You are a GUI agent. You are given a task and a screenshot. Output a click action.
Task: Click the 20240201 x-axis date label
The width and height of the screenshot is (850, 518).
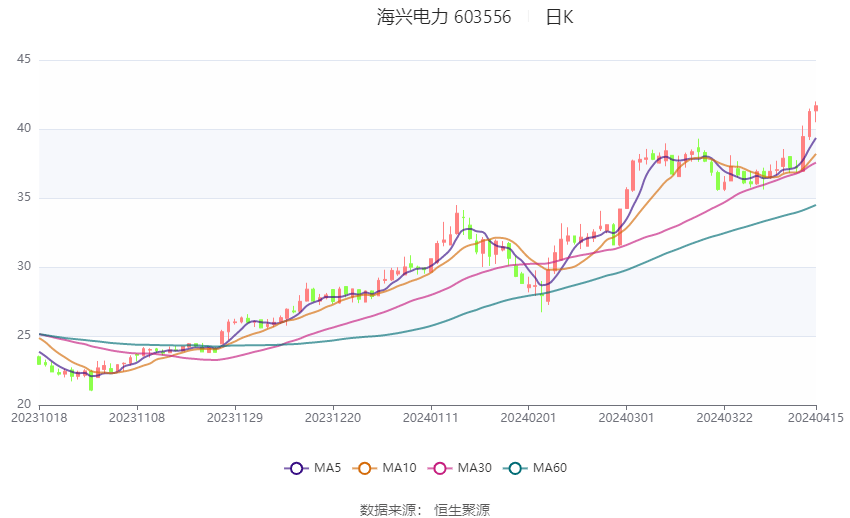coord(527,417)
